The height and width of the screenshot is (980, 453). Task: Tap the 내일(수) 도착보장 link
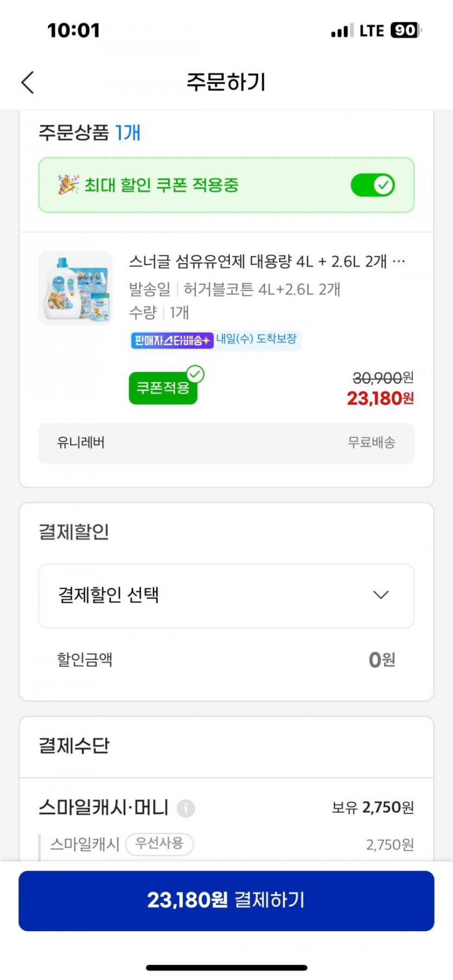(257, 339)
